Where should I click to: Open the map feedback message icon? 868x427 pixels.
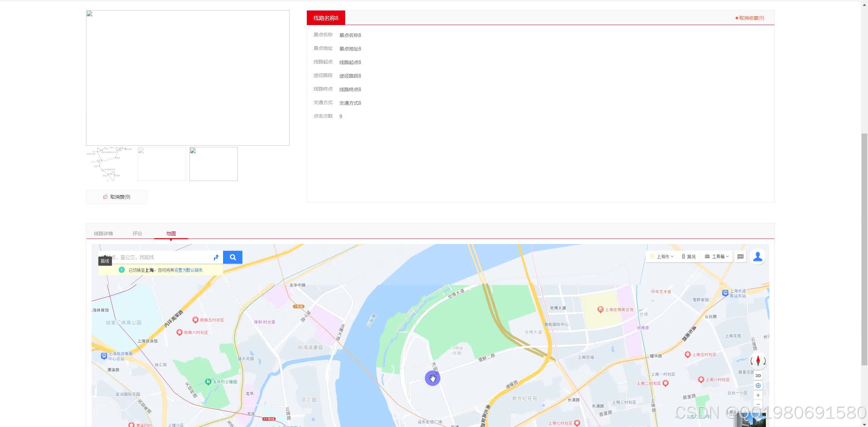[x=741, y=257]
